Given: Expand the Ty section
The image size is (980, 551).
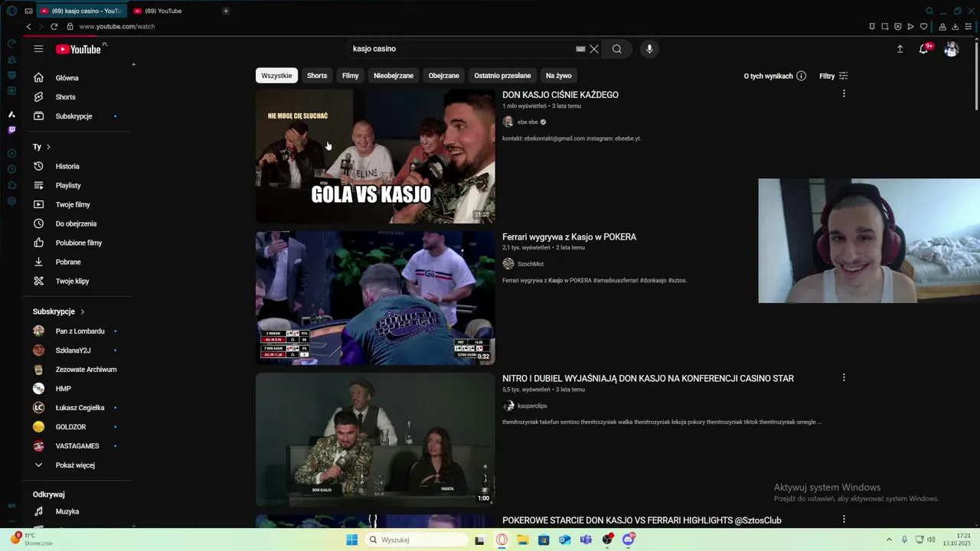Looking at the screenshot, I should tap(41, 147).
